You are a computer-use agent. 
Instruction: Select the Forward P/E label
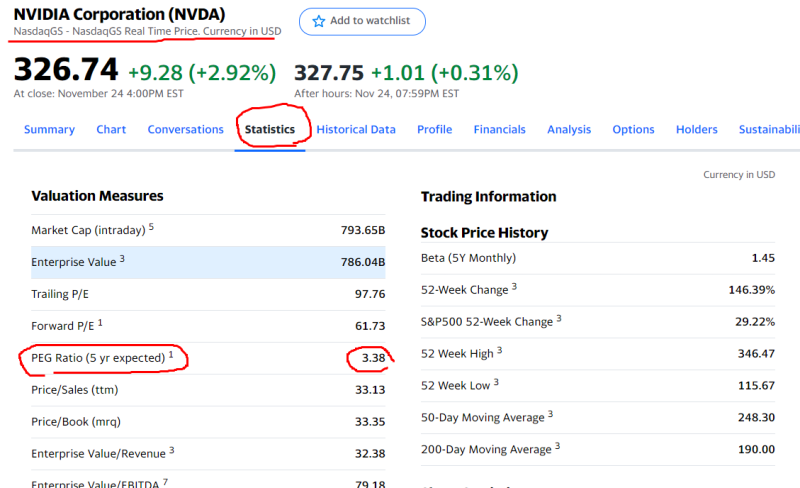pyautogui.click(x=63, y=326)
